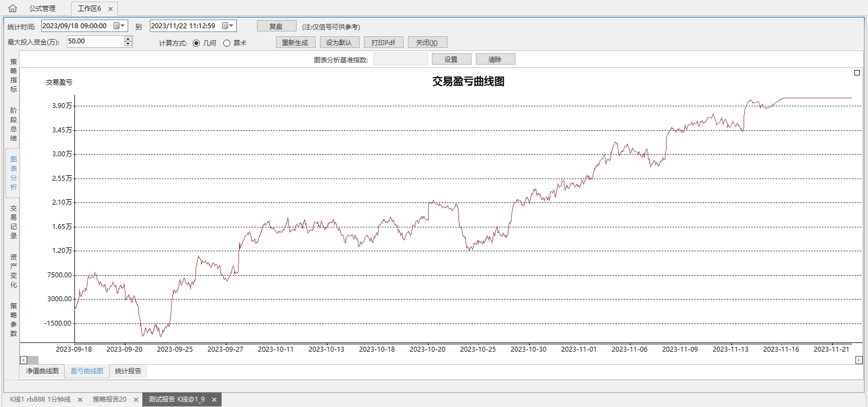Image resolution: width=868 pixels, height=407 pixels.
Task: Click the 重新生成 button
Action: [x=295, y=42]
